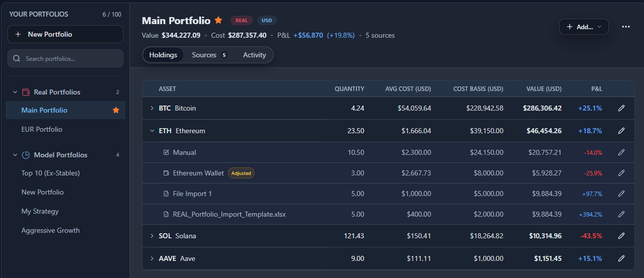
Task: Click the ASSET column header
Action: click(167, 89)
